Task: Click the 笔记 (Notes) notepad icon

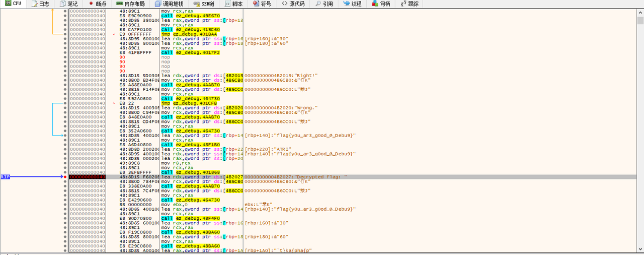Action: pos(62,4)
